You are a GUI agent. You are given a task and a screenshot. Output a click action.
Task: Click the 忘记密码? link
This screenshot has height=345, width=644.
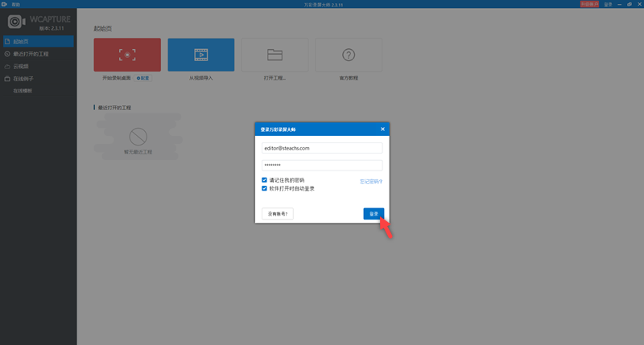[371, 181]
